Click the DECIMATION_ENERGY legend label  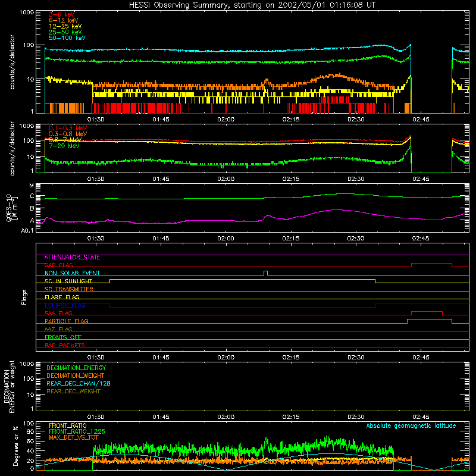coord(76,368)
